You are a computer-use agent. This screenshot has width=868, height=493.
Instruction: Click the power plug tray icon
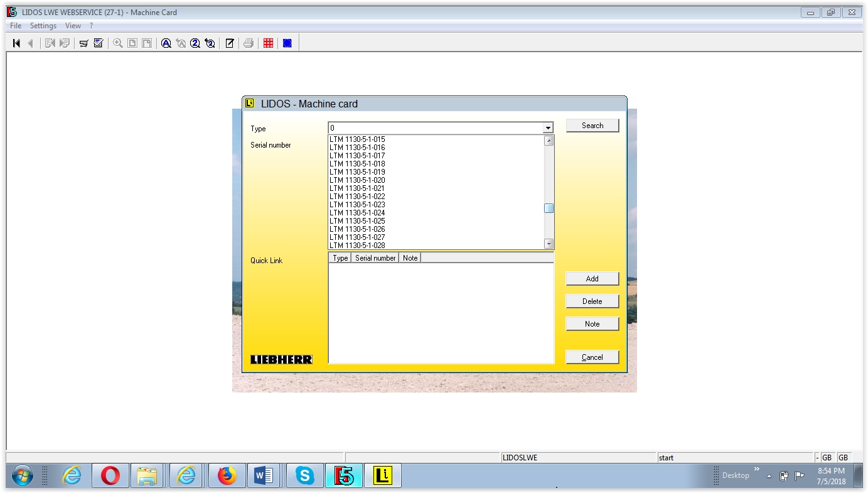coord(785,476)
